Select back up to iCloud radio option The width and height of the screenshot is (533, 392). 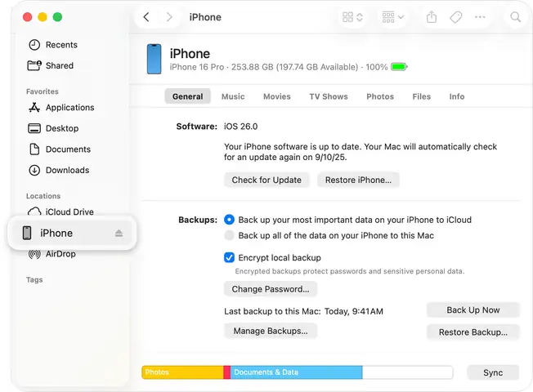coord(229,220)
